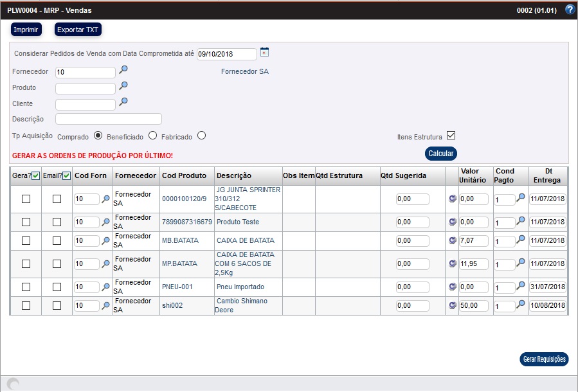Click Cod Forn magnifier in shi002 row
This screenshot has width=578, height=392.
[x=105, y=306]
